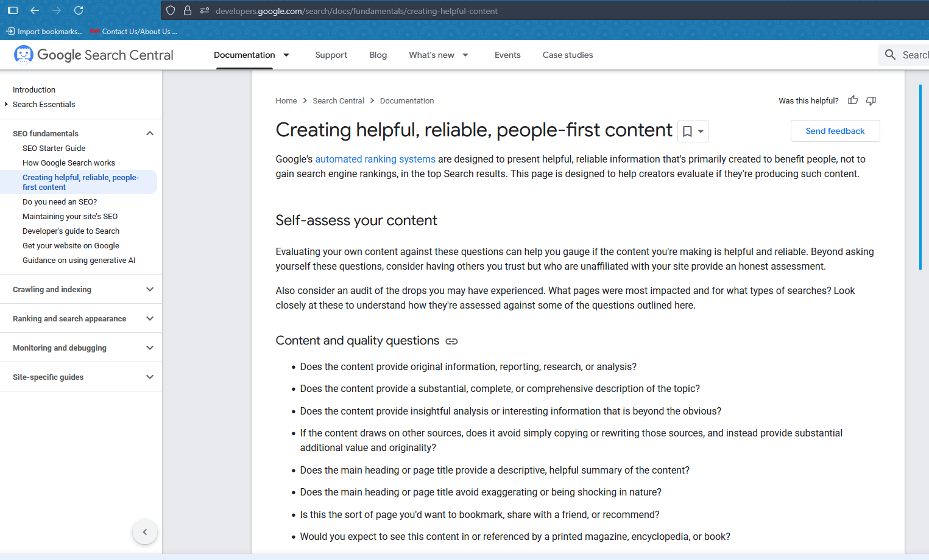
Task: Open SEO Starter Guide sidebar link
Action: coord(54,148)
